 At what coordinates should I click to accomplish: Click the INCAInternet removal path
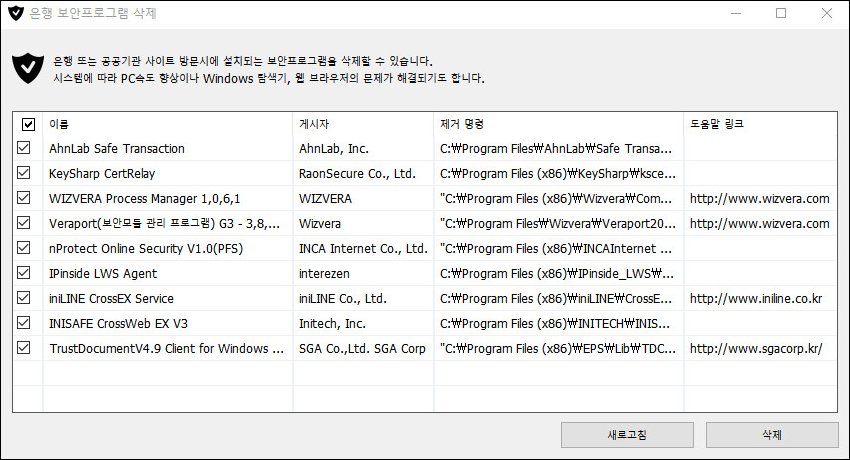pos(556,249)
